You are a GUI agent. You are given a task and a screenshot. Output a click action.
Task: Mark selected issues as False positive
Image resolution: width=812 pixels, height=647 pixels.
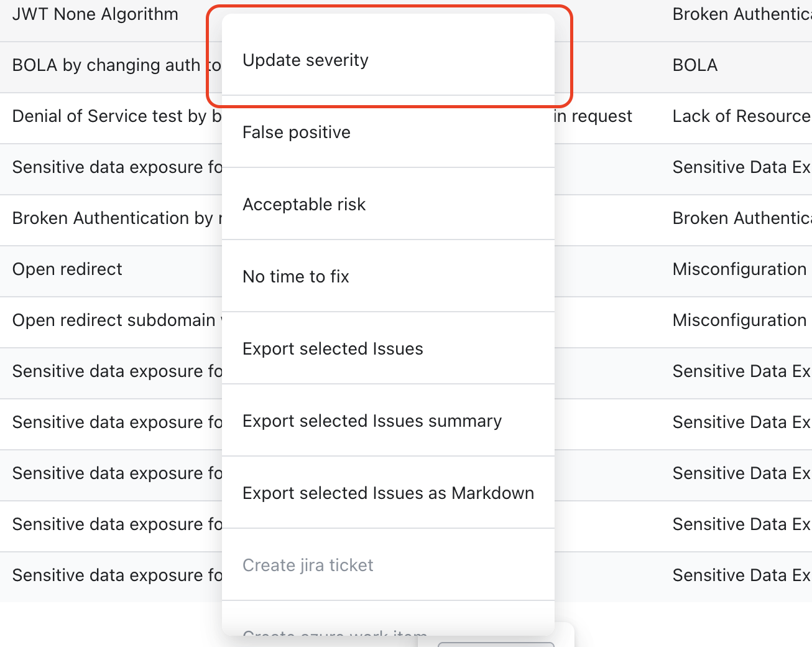[x=297, y=133]
